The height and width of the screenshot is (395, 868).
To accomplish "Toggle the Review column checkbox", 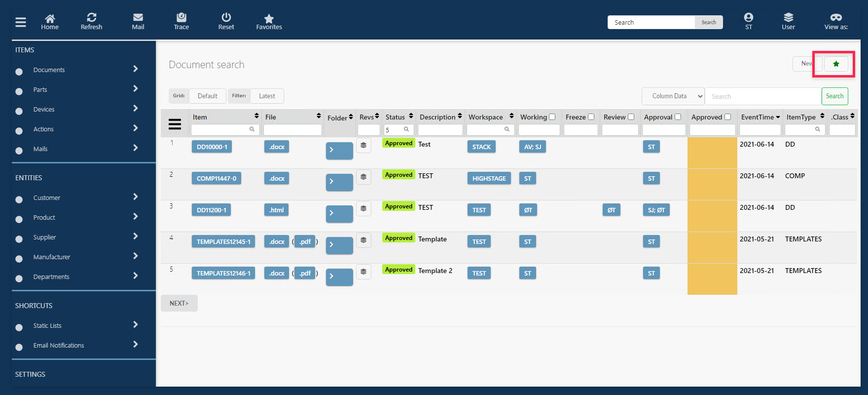I will [631, 117].
